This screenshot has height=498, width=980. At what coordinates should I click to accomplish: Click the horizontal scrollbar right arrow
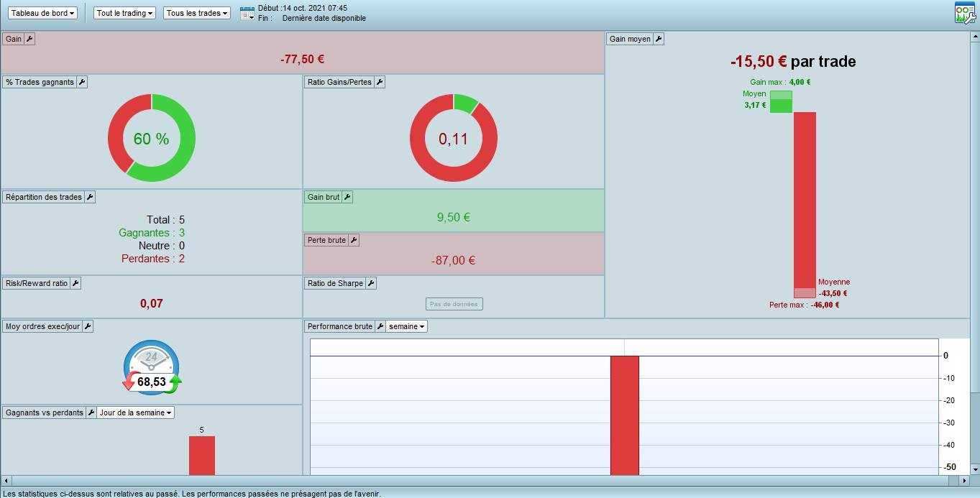coord(963,480)
